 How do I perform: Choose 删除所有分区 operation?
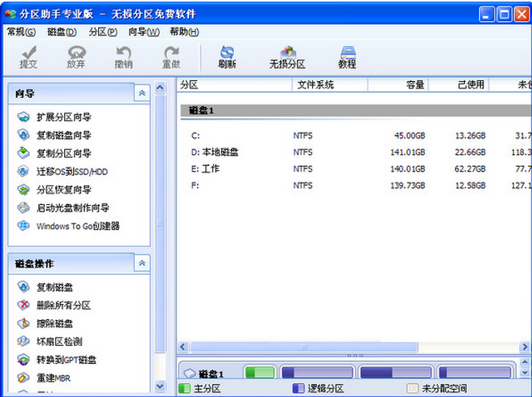(54, 305)
